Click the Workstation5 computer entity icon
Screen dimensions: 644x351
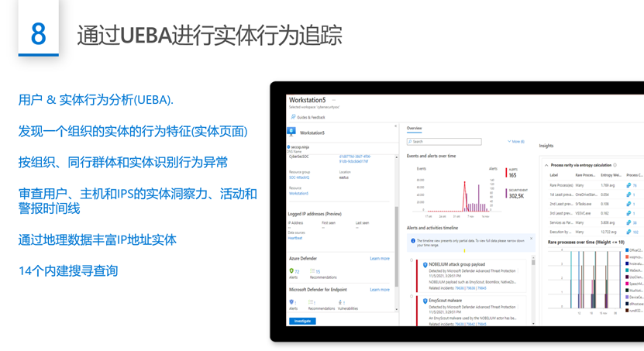(x=291, y=132)
